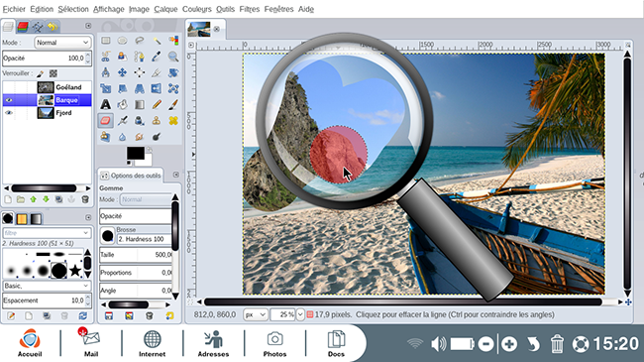Viewport: 644px width, 362px height.
Task: Select the Zoom magnifier tool in toolbox
Action: point(173,57)
